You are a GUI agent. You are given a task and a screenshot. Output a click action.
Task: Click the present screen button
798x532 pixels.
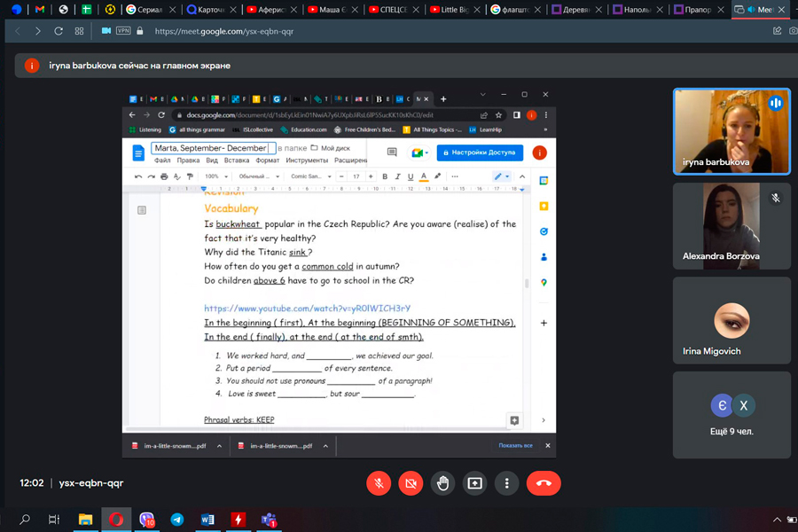475,483
